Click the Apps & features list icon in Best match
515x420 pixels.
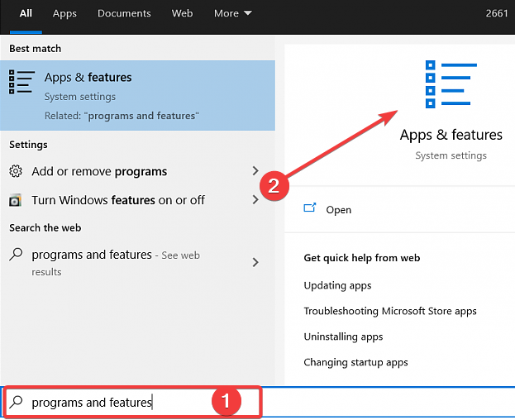click(21, 82)
